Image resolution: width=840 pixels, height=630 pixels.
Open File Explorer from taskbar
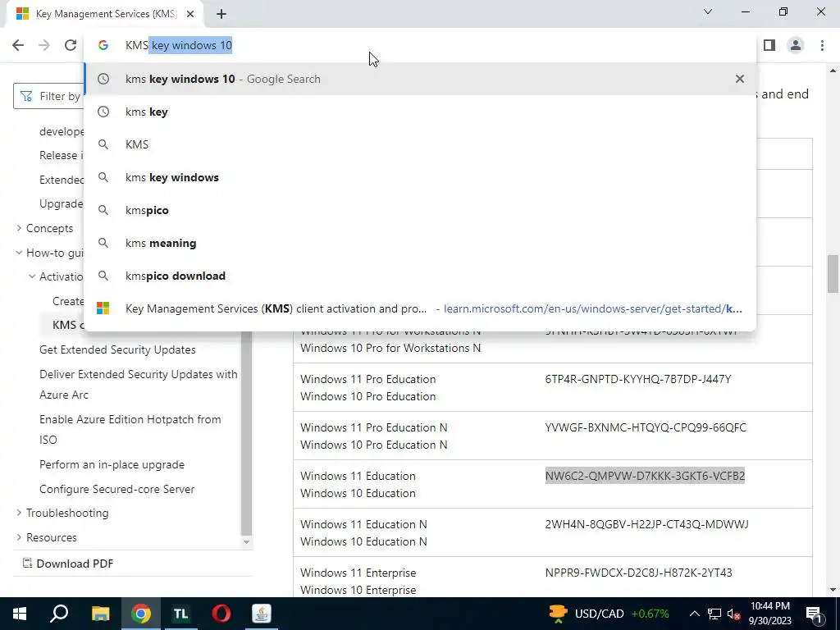[100, 614]
